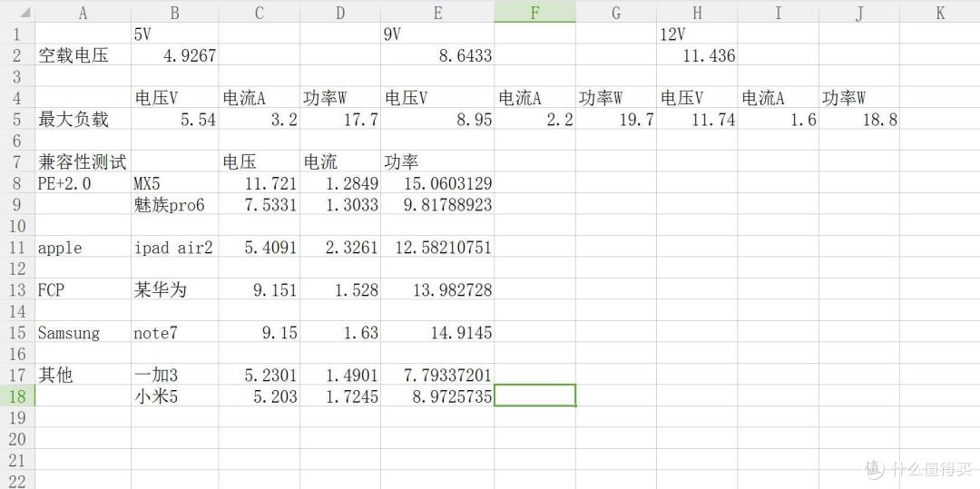980x489 pixels.
Task: Select column E header
Action: (437, 13)
